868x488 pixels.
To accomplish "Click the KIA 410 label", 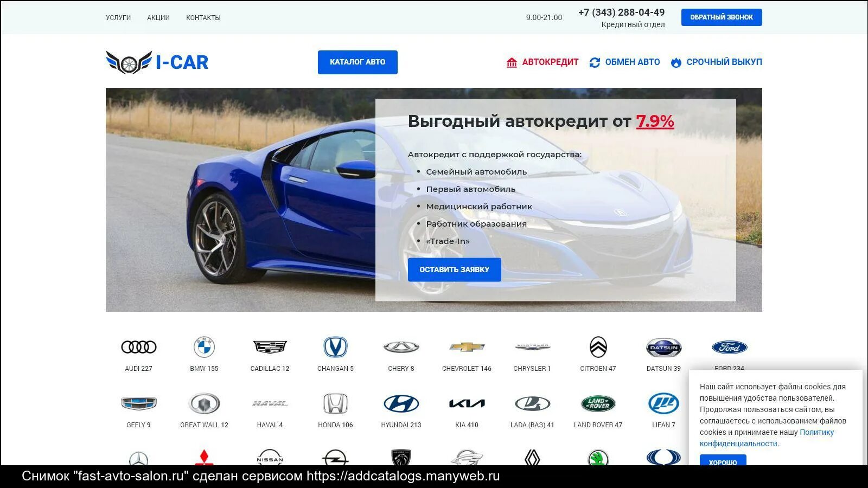I will [x=467, y=425].
